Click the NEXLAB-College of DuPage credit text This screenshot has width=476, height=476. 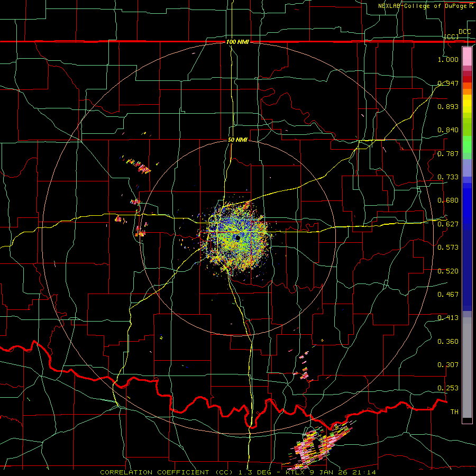click(425, 6)
